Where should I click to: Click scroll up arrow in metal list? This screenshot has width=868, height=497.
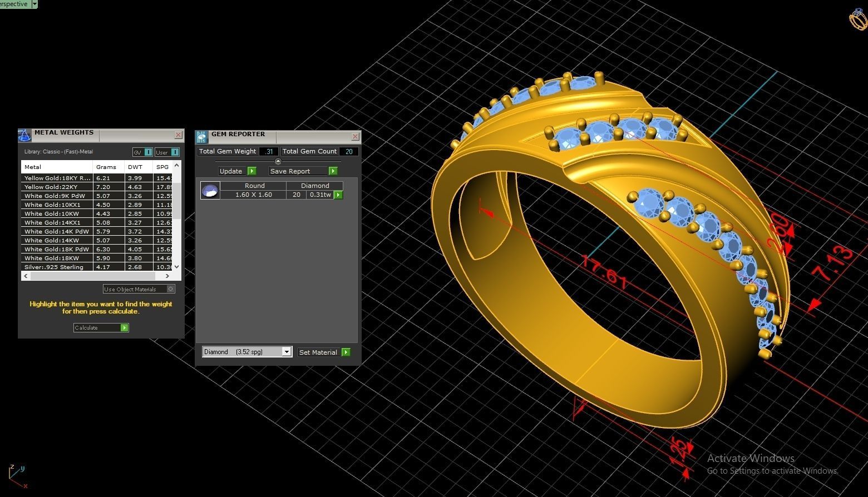coord(177,165)
